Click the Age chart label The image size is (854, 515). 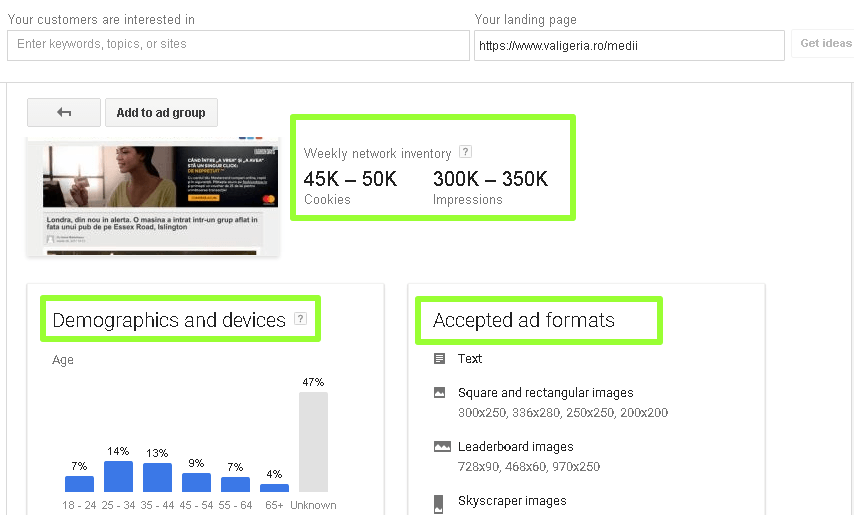pos(63,360)
